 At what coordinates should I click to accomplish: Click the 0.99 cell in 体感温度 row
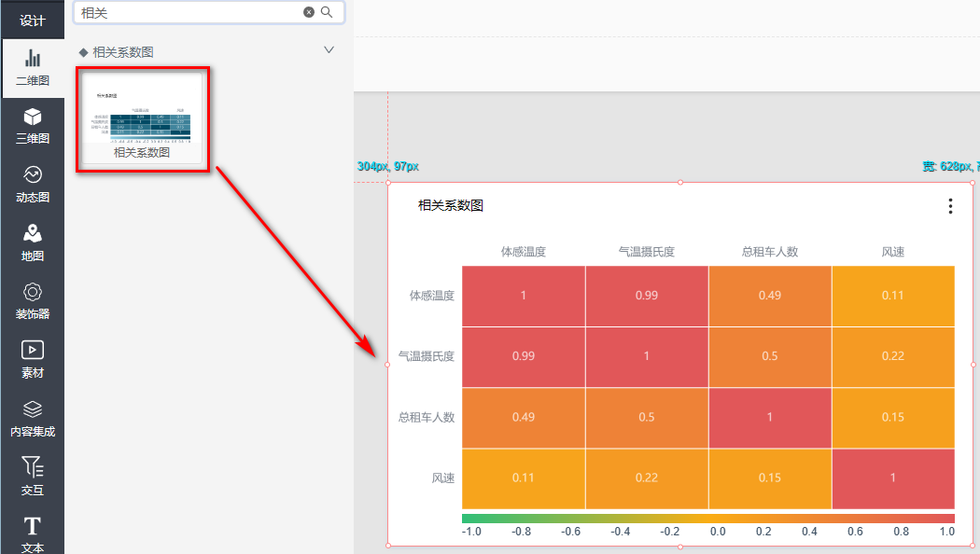tap(646, 296)
